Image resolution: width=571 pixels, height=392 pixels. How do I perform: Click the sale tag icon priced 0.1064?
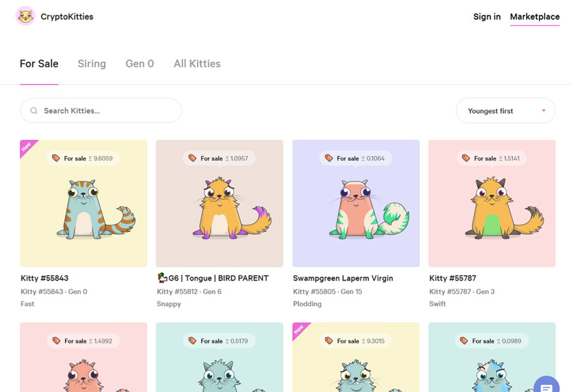click(329, 158)
